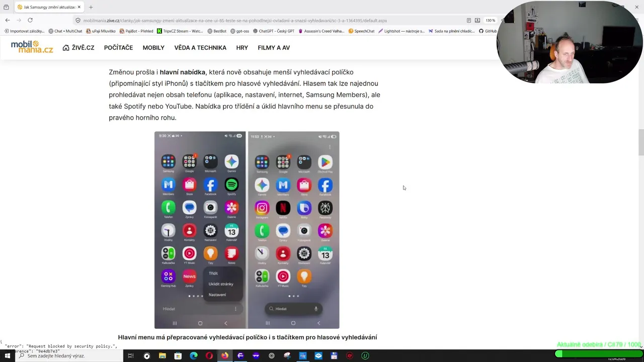Image resolution: width=644 pixels, height=362 pixels.
Task: Open 'GitHub' bookmark
Action: [x=488, y=31]
